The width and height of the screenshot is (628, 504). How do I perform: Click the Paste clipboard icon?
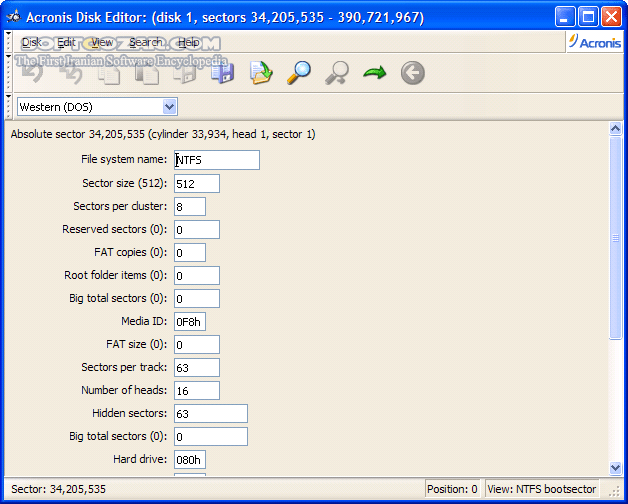point(147,73)
